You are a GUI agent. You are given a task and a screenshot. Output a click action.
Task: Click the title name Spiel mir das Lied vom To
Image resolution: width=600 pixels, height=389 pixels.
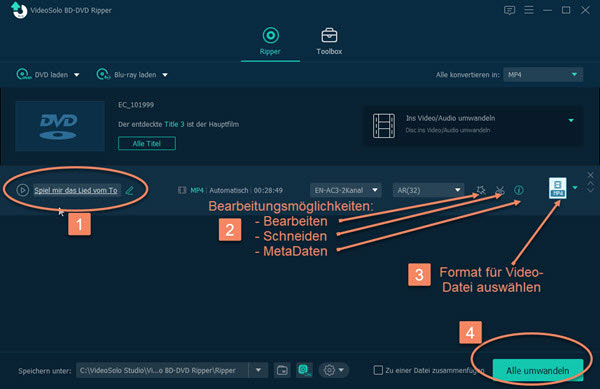coord(76,190)
